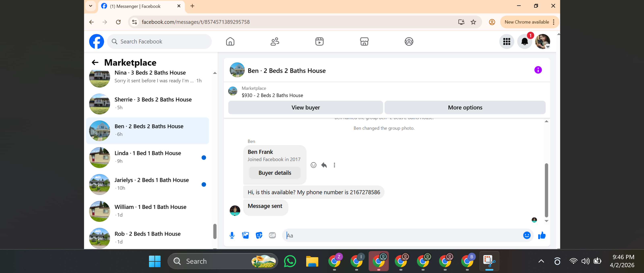Click install app icon in address bar
The height and width of the screenshot is (273, 644).
461,22
